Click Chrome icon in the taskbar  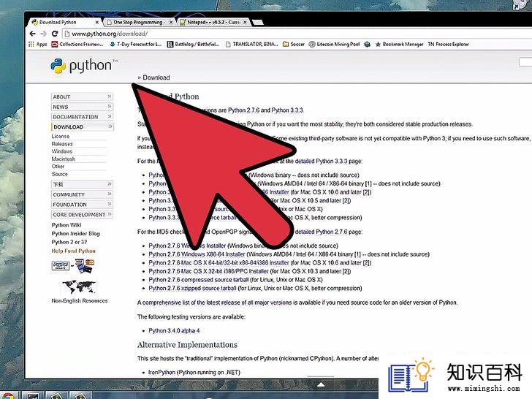7,396
